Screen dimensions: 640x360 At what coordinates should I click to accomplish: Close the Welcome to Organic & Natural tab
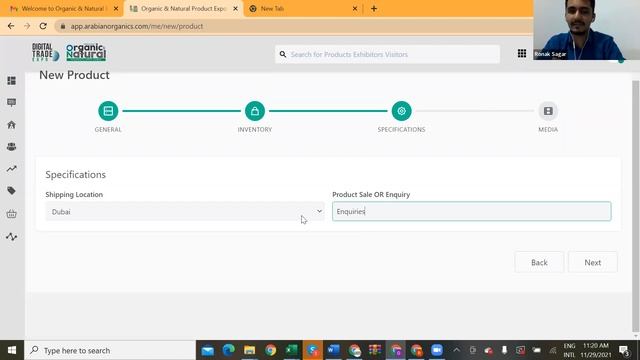[116, 9]
